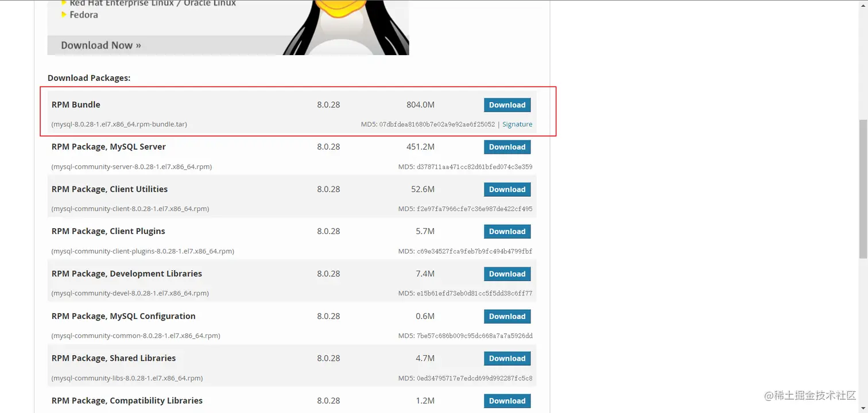Click filename mysql-8.0.28-1.el7.x86_64.rpm-bundle.tar
The width and height of the screenshot is (868, 413).
tap(119, 124)
